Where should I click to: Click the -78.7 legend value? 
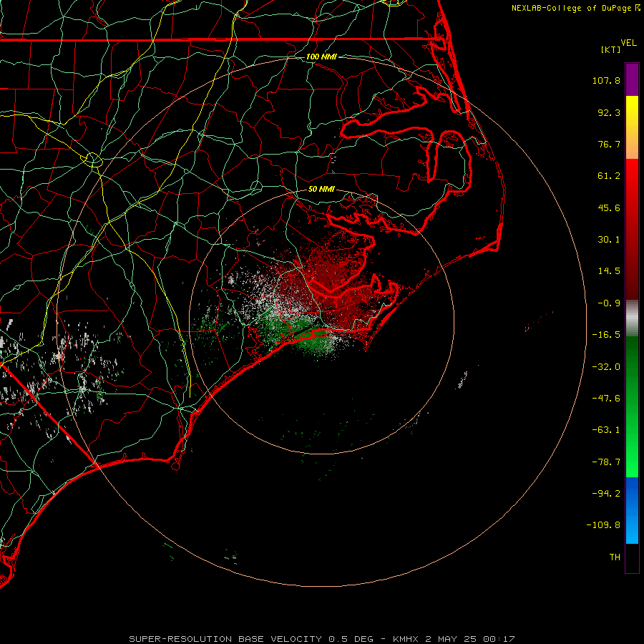click(606, 462)
